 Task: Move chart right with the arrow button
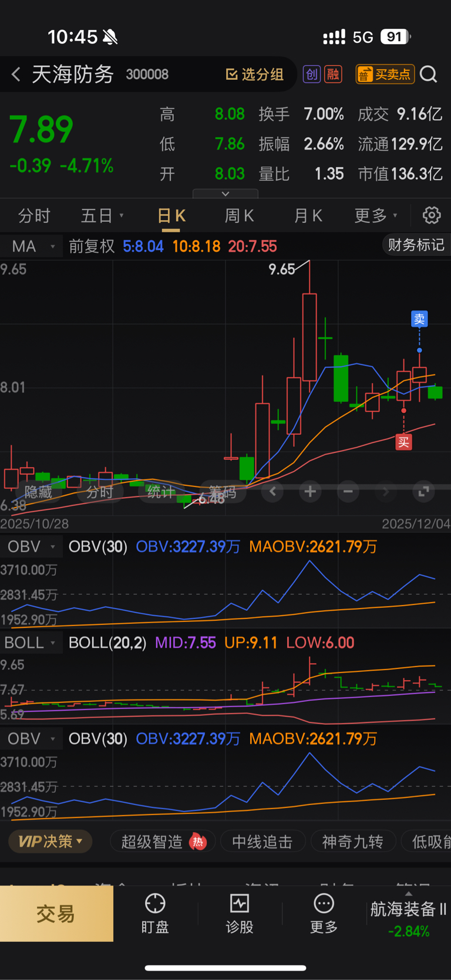click(385, 491)
